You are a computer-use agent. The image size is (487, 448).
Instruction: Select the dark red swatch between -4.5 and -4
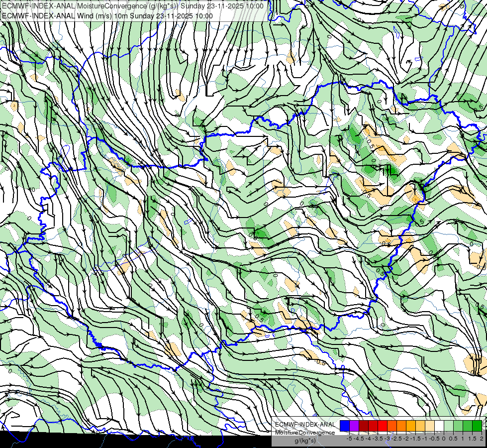click(364, 426)
